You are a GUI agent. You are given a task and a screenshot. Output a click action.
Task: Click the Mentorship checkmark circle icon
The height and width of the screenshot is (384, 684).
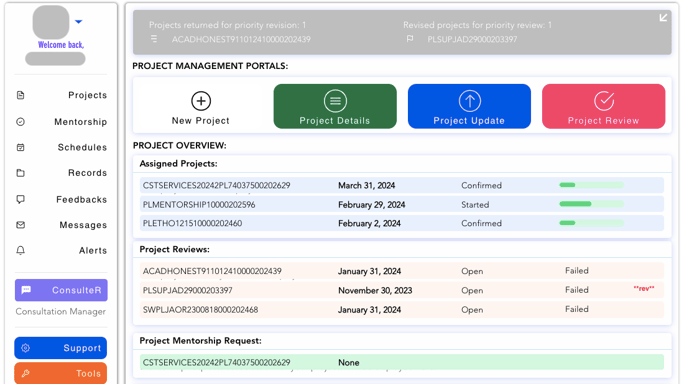click(21, 122)
